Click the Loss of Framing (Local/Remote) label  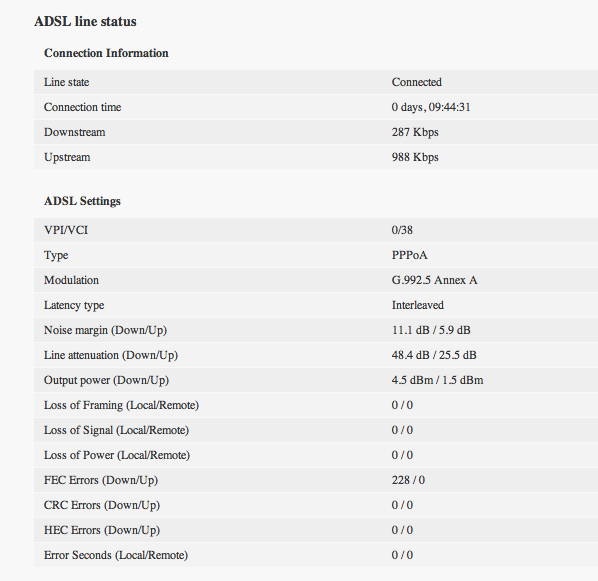pos(121,405)
